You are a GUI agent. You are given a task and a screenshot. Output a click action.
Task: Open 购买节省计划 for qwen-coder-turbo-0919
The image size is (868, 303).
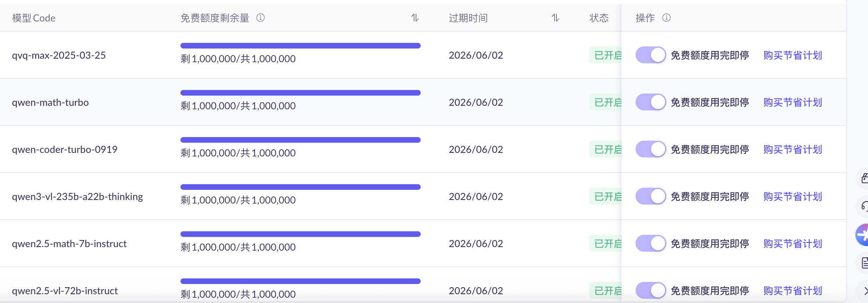click(793, 149)
